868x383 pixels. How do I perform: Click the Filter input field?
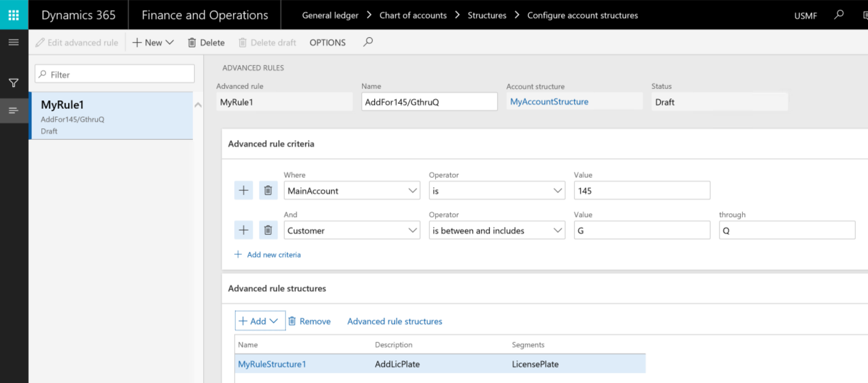[x=114, y=74]
